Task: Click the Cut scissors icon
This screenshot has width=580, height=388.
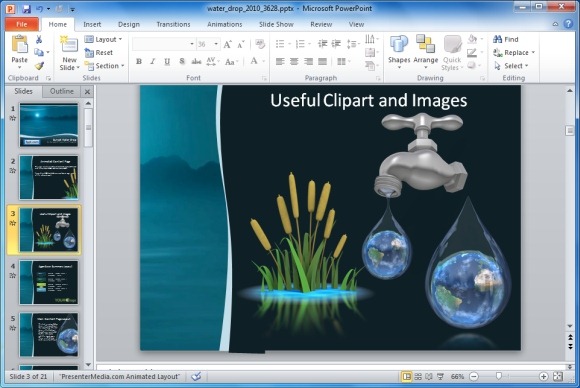Action: coord(39,39)
